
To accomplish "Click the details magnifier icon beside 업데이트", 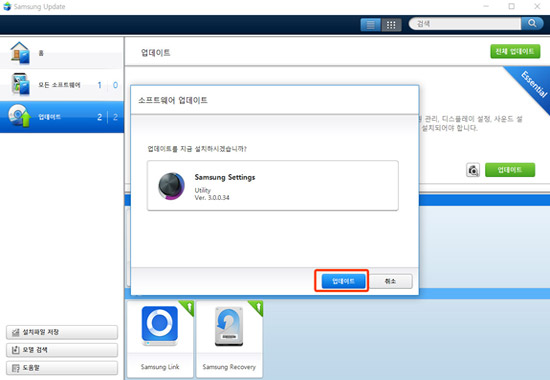I will (473, 170).
